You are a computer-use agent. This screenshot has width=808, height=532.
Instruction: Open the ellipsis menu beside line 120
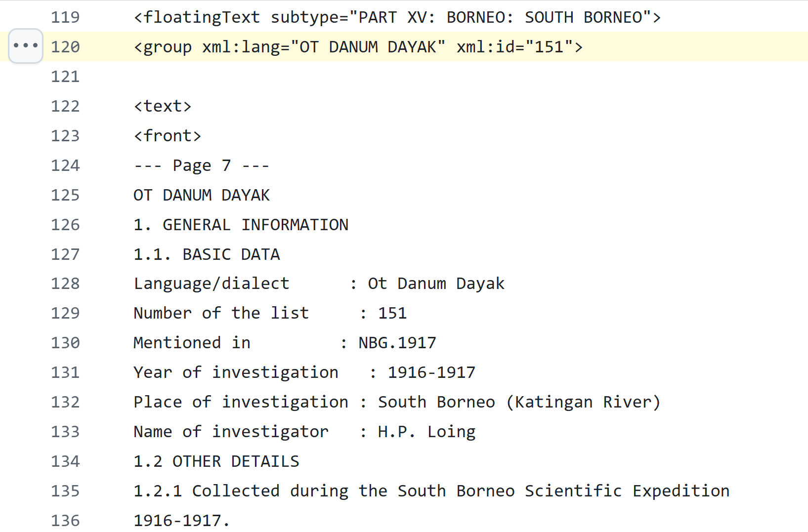click(x=26, y=46)
